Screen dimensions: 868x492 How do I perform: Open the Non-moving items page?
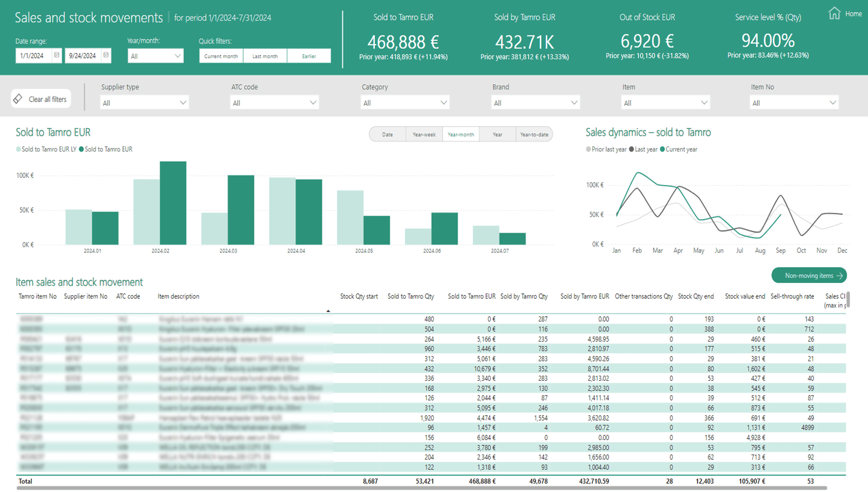pos(808,276)
